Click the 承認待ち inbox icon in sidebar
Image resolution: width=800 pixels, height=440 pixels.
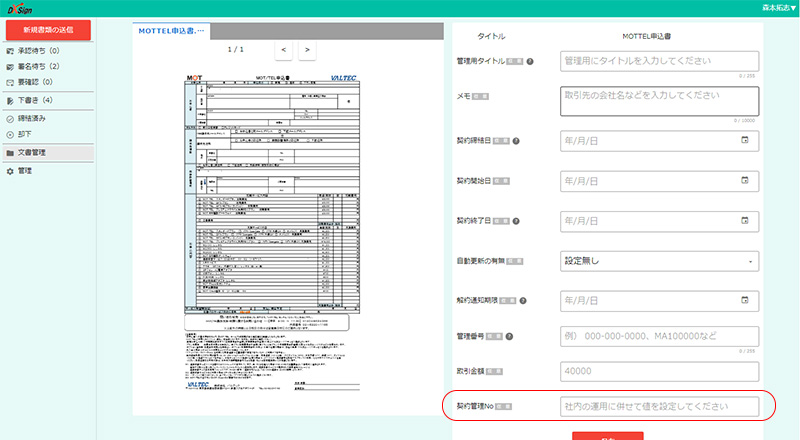click(x=10, y=51)
